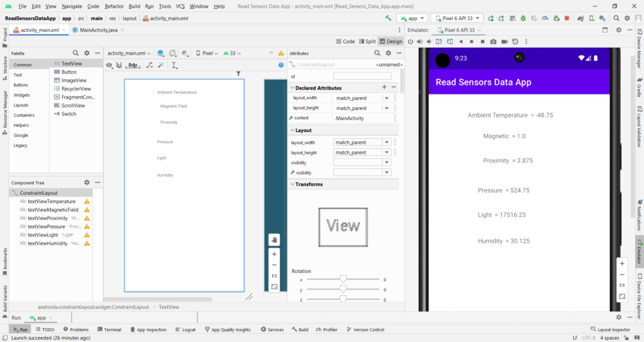Image resolution: width=644 pixels, height=342 pixels.
Task: Click emulator volume up icon
Action: (x=419, y=41)
